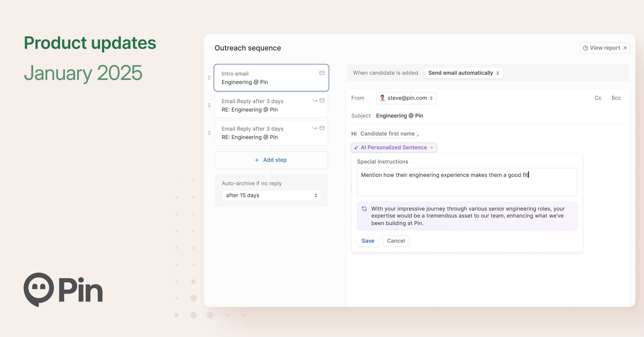The width and height of the screenshot is (644, 337).
Task: Click the envelope icon on the second Email Reply step
Action: click(322, 128)
